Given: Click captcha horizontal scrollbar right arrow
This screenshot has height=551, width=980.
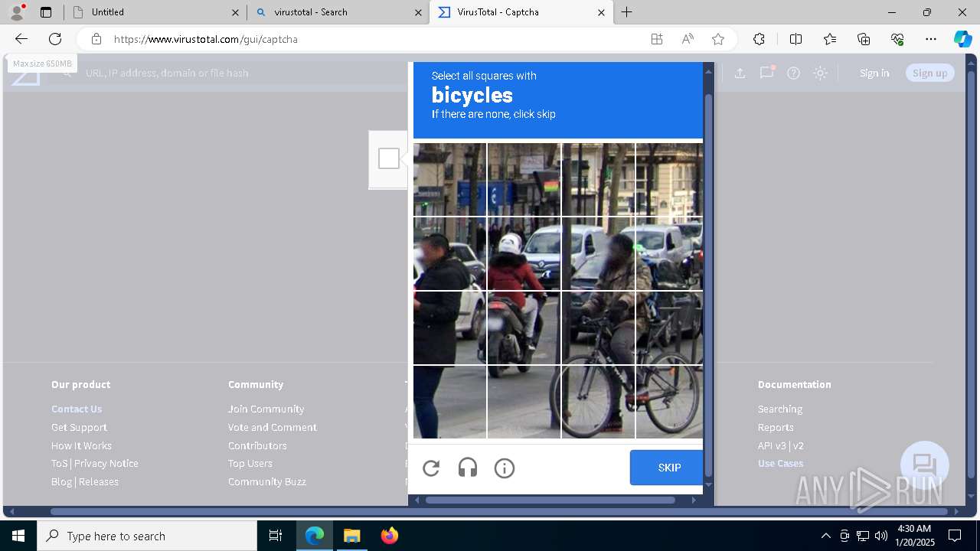Looking at the screenshot, I should tap(694, 500).
